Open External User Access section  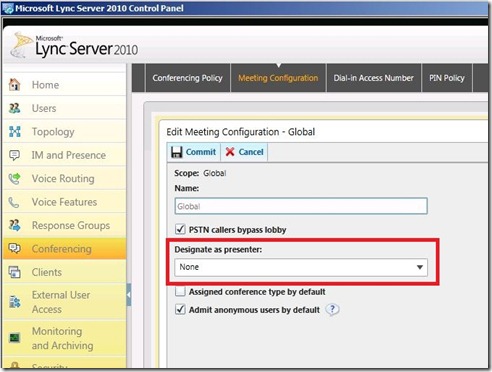click(x=64, y=302)
